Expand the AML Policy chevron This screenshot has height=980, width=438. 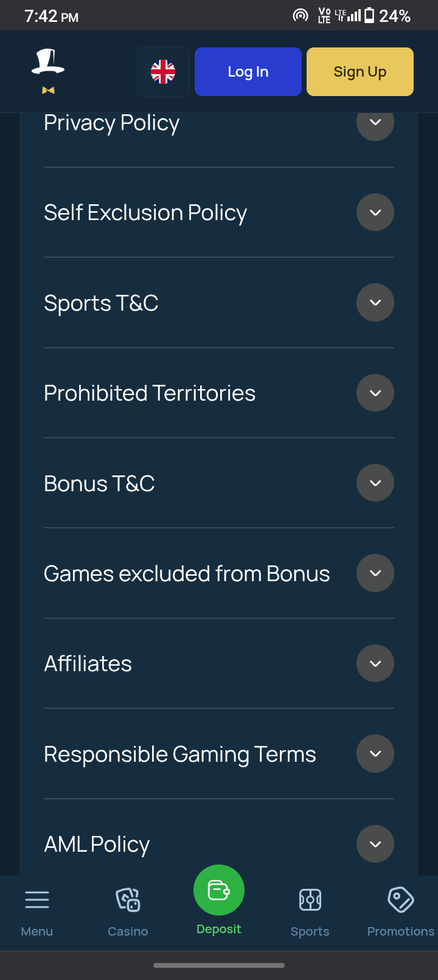[375, 844]
